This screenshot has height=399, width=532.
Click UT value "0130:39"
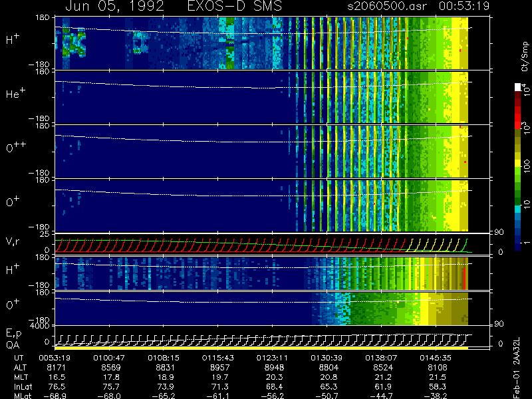(x=327, y=358)
